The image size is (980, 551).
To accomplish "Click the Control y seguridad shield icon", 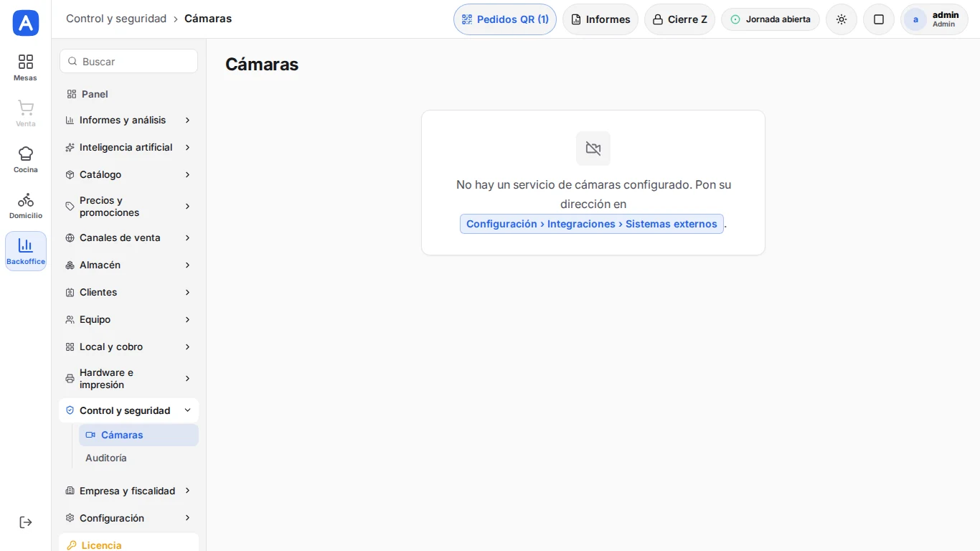I will pos(70,410).
